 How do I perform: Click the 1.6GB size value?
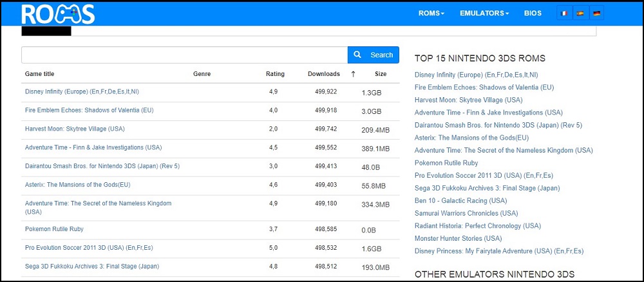point(372,249)
